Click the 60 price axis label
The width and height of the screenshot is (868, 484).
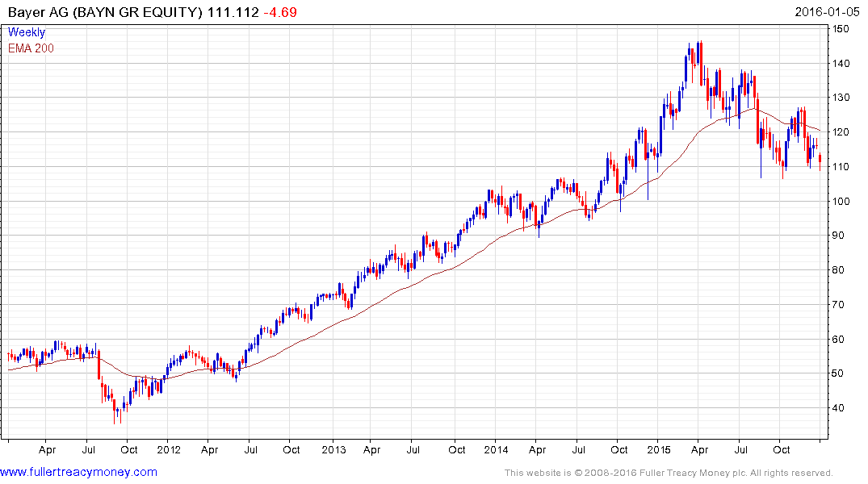click(x=839, y=339)
